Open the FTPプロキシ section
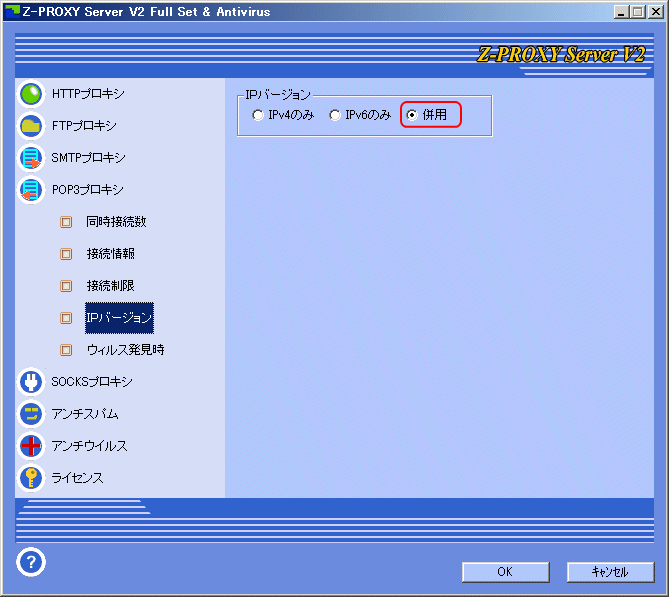The width and height of the screenshot is (669, 597). click(84, 126)
